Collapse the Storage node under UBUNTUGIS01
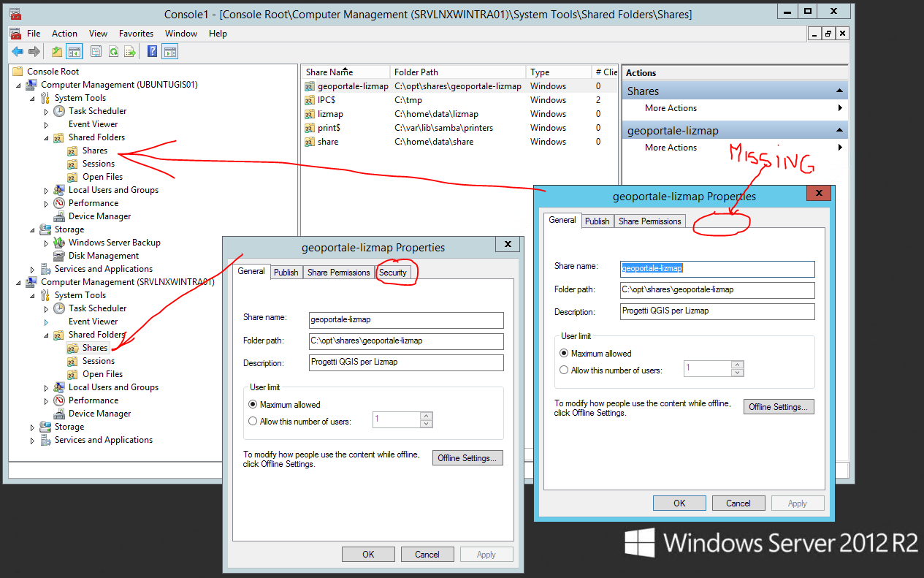Image resolution: width=924 pixels, height=578 pixels. point(33,229)
